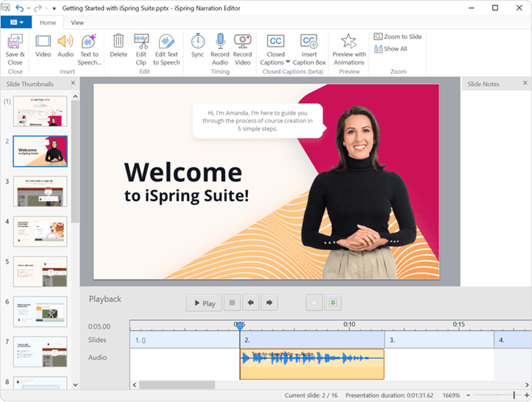
Task: Select slide 7 thumbnail
Action: coord(40,352)
